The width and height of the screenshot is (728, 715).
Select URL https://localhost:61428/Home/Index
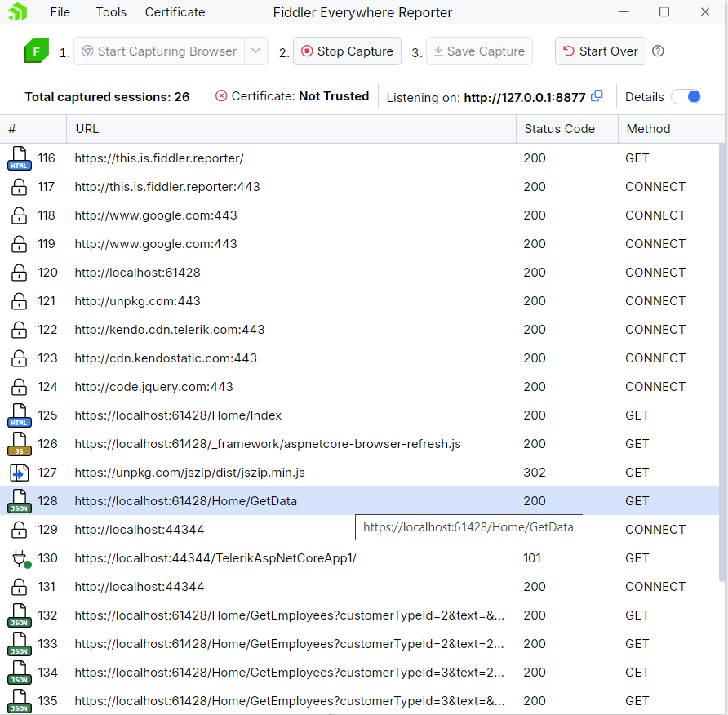point(178,415)
